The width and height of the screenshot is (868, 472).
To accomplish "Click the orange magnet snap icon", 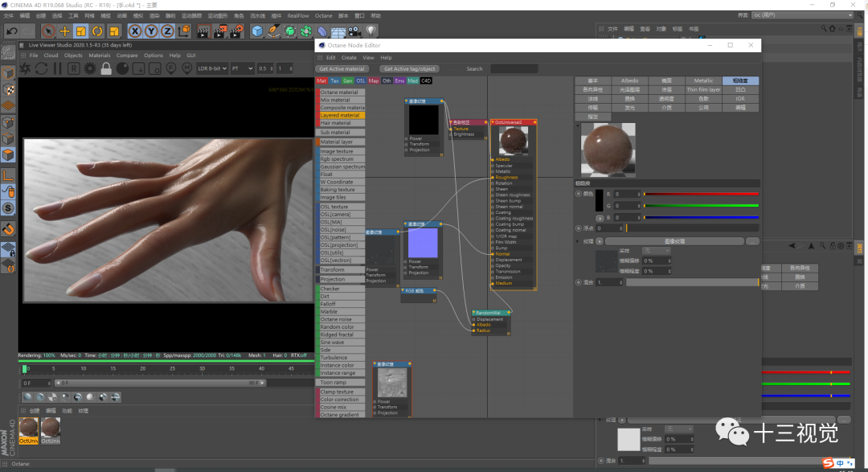I will click(x=8, y=229).
